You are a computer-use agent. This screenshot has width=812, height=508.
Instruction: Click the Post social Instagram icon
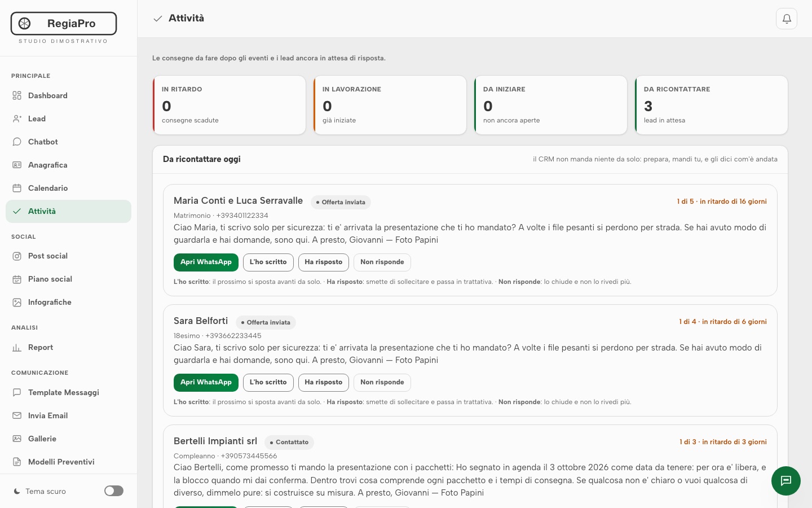click(x=17, y=256)
